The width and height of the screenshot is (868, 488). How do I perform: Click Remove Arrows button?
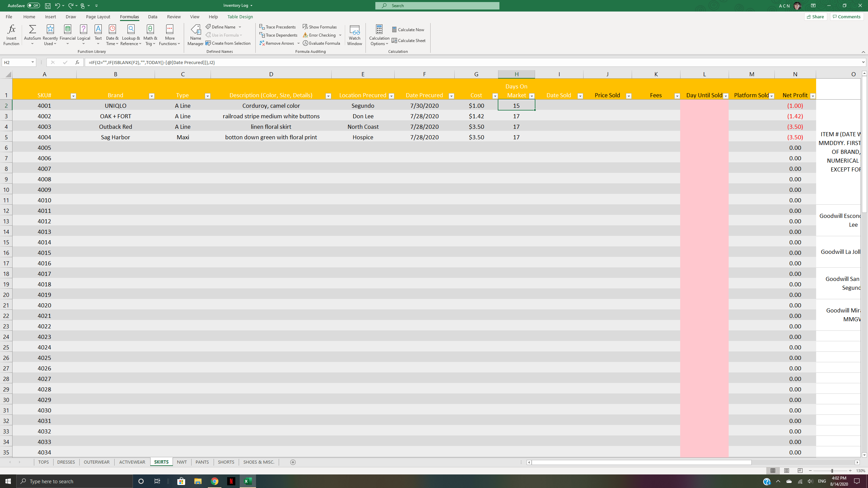click(277, 43)
